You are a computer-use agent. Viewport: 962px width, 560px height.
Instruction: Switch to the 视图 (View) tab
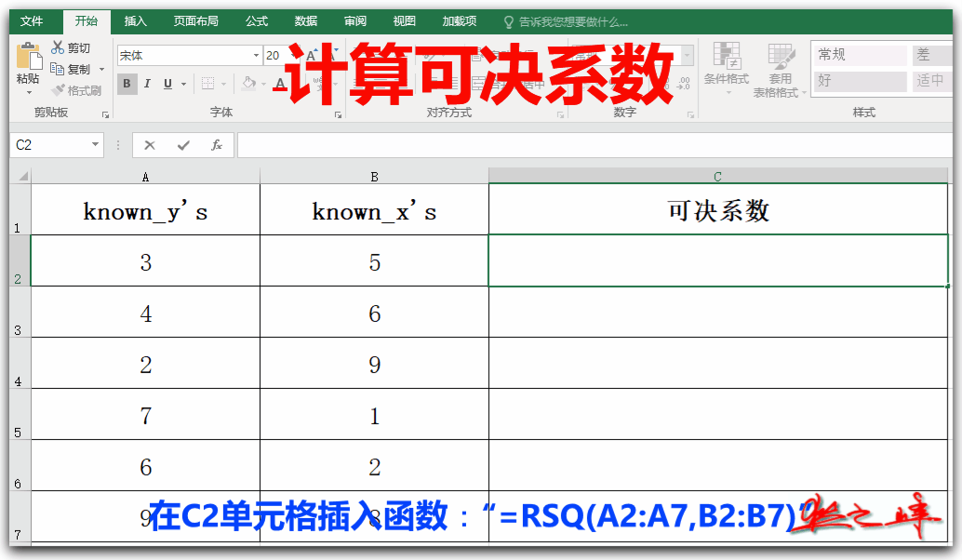(405, 21)
